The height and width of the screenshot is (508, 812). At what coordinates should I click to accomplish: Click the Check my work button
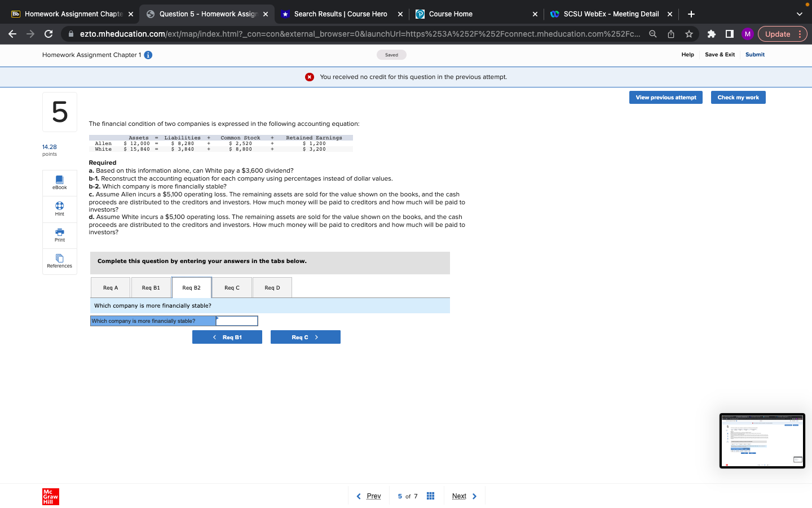[x=738, y=98]
